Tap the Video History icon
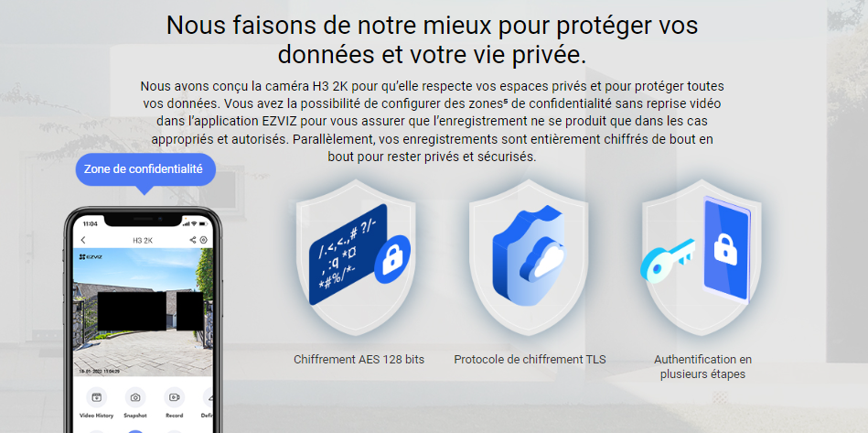The width and height of the screenshot is (868, 433). (97, 397)
